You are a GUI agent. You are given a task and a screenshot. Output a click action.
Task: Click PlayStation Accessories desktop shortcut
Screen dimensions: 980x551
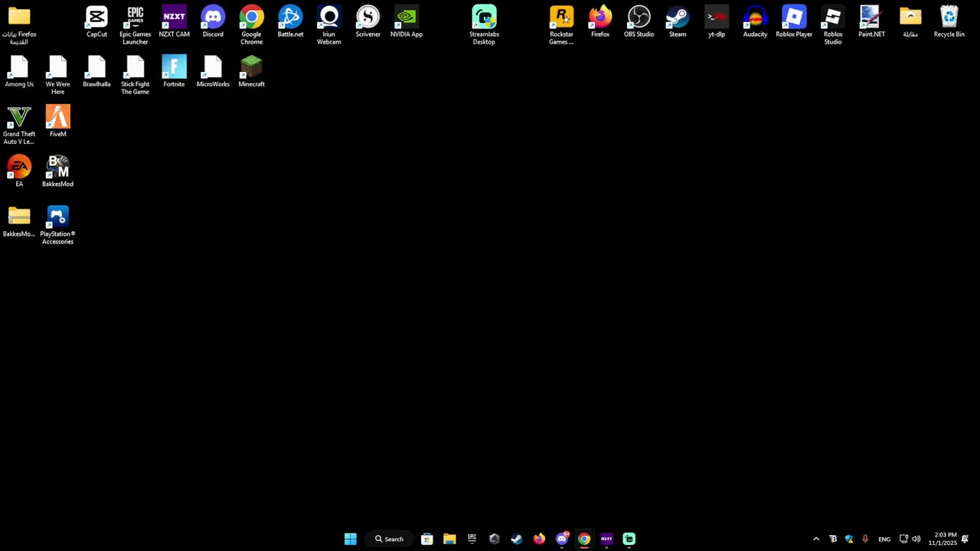pos(57,225)
